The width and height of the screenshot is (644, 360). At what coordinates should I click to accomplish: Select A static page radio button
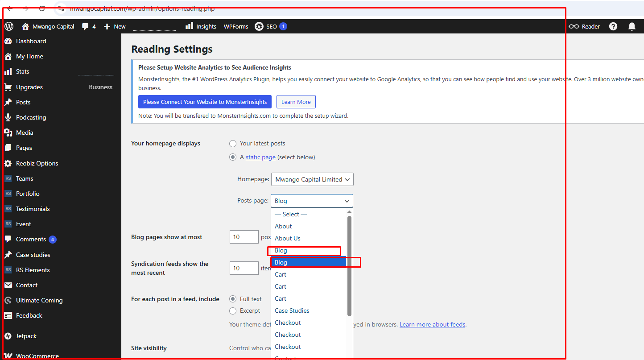pos(233,157)
